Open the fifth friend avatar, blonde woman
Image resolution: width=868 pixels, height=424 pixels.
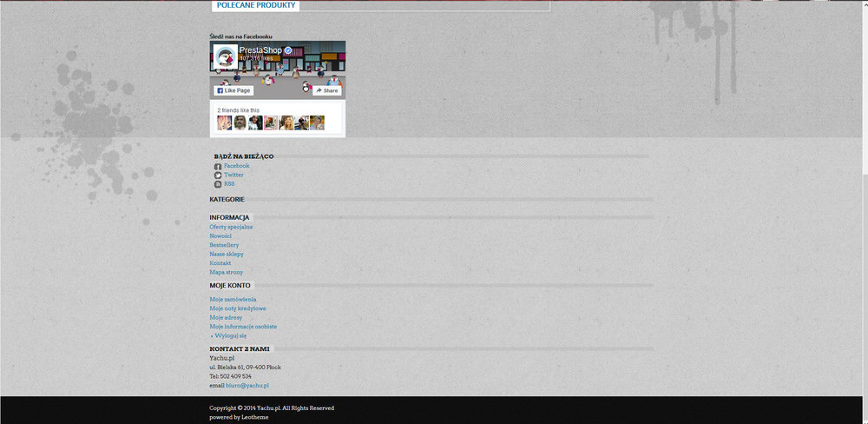point(286,123)
